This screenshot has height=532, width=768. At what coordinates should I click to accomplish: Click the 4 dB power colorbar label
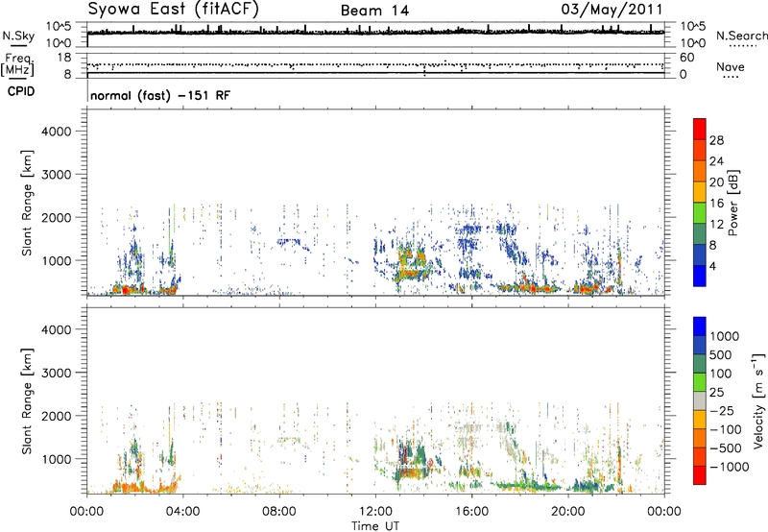pos(712,267)
